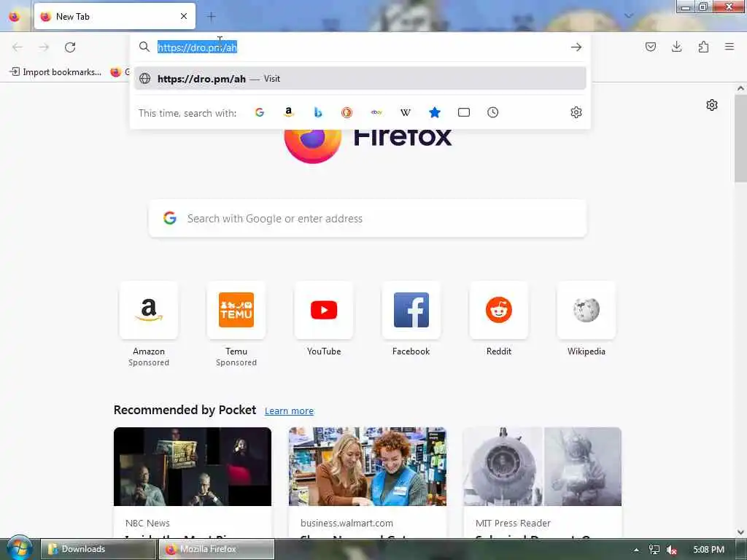Open the network tray icon
Viewport: 747px width, 560px height.
tap(654, 550)
